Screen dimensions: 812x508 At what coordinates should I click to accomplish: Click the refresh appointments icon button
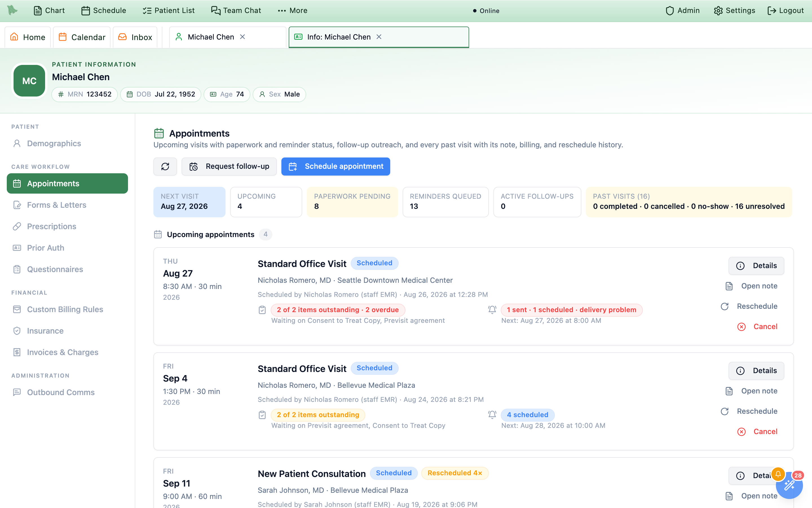(165, 166)
